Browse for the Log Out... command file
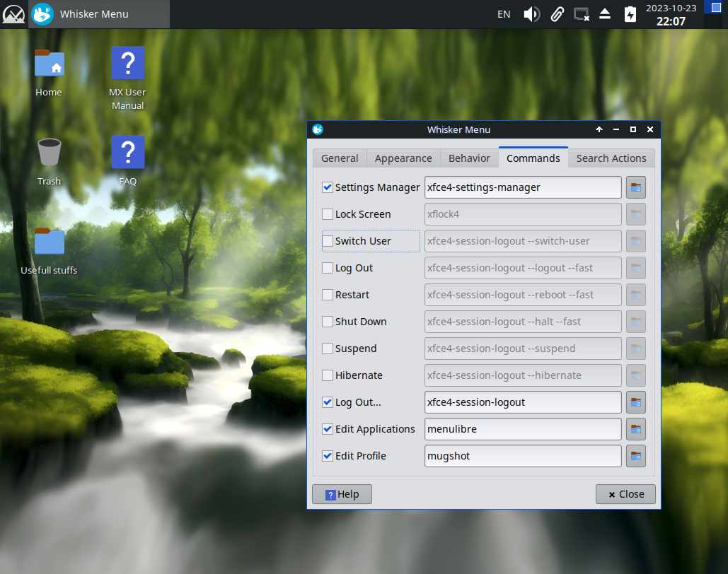This screenshot has height=574, width=728. pyautogui.click(x=635, y=402)
